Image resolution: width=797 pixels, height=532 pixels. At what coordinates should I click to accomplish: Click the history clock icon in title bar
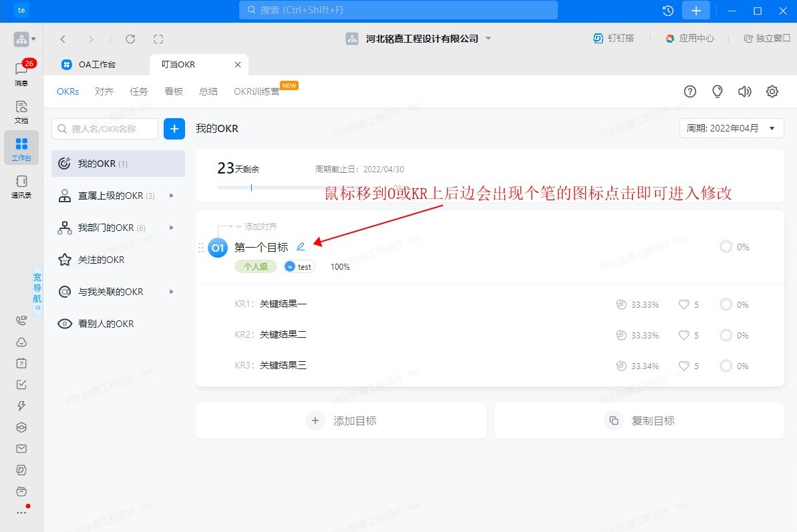[667, 11]
